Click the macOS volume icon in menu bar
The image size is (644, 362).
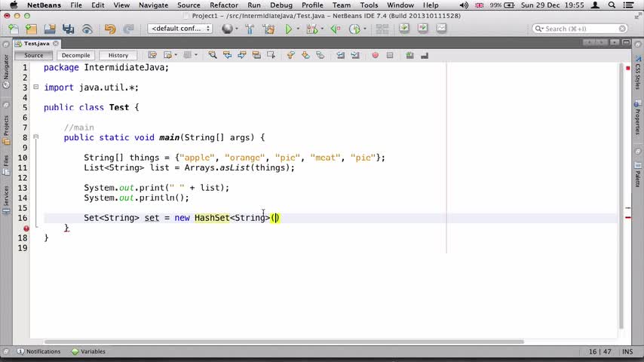tap(464, 5)
